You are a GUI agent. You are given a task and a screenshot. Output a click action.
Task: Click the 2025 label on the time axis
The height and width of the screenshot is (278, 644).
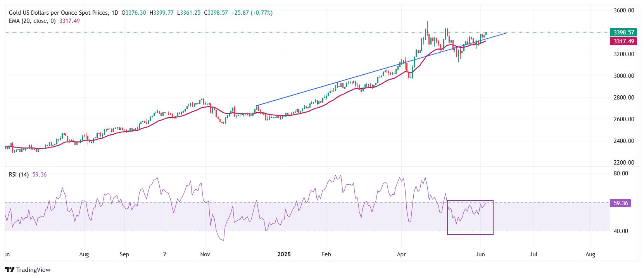pos(284,254)
